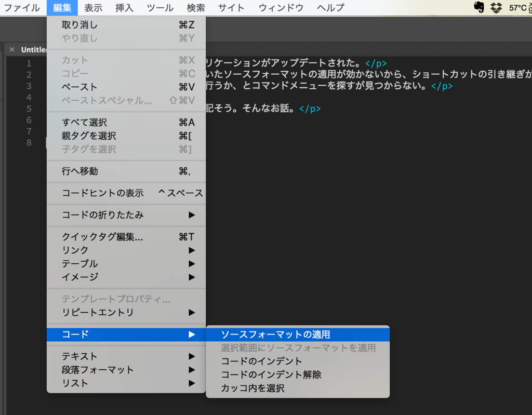The height and width of the screenshot is (415, 532).
Task: Select ソースフォーマットの適用 in the submenu
Action: tap(275, 334)
